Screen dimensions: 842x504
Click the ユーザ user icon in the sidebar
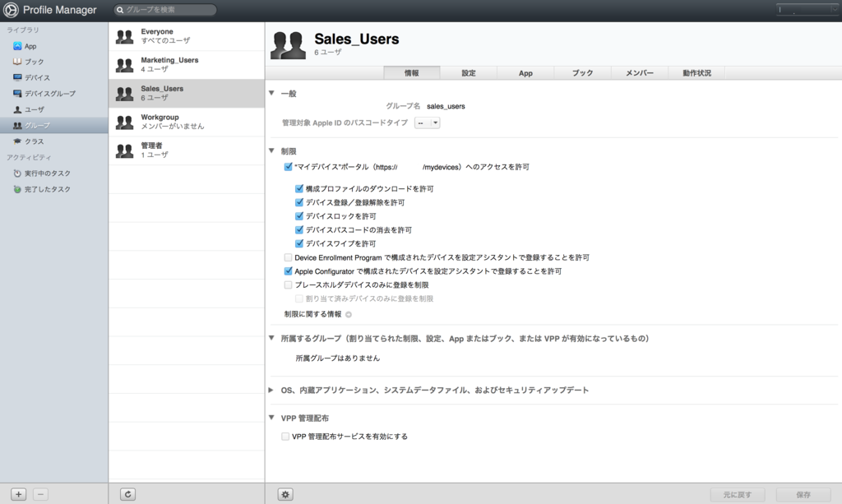tap(17, 109)
